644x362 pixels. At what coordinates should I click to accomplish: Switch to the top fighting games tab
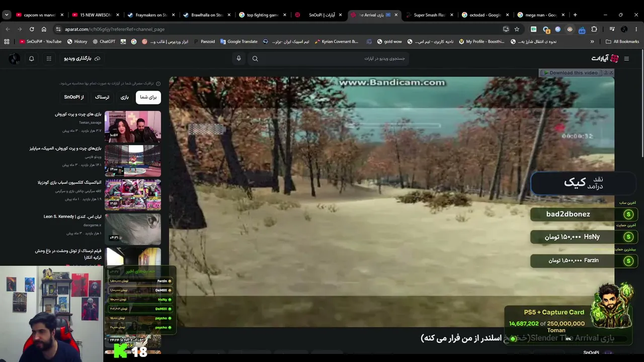(263, 15)
